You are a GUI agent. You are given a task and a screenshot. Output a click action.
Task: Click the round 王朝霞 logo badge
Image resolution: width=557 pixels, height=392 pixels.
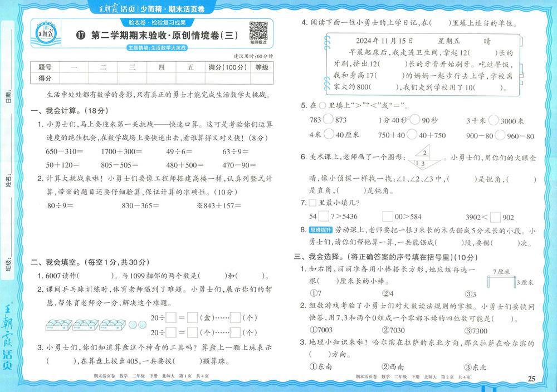[46, 33]
